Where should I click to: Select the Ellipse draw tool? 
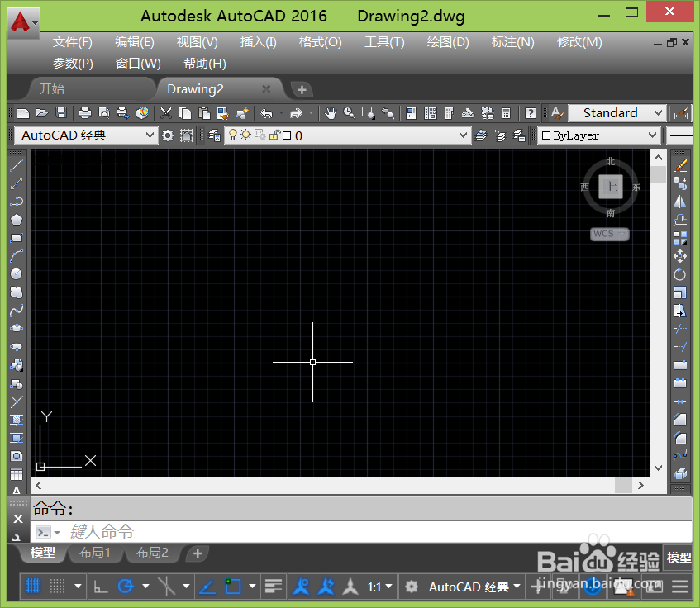pyautogui.click(x=17, y=329)
